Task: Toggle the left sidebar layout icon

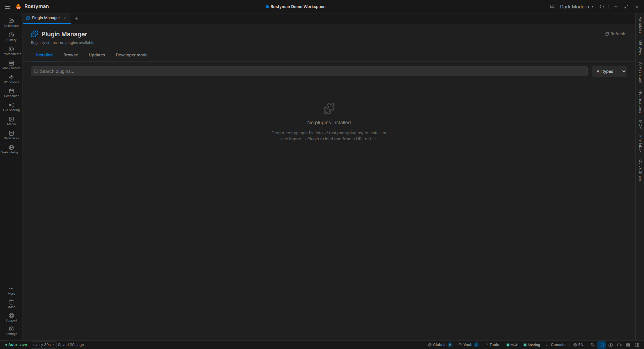Action: click(602, 345)
